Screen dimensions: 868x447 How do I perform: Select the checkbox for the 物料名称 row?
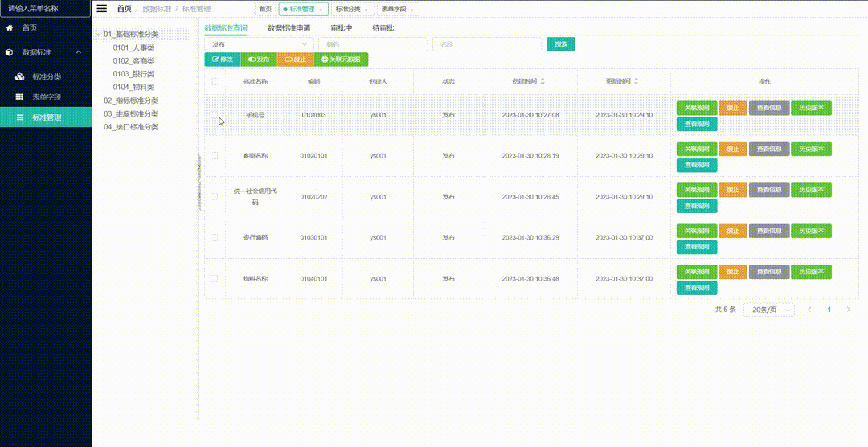[215, 279]
